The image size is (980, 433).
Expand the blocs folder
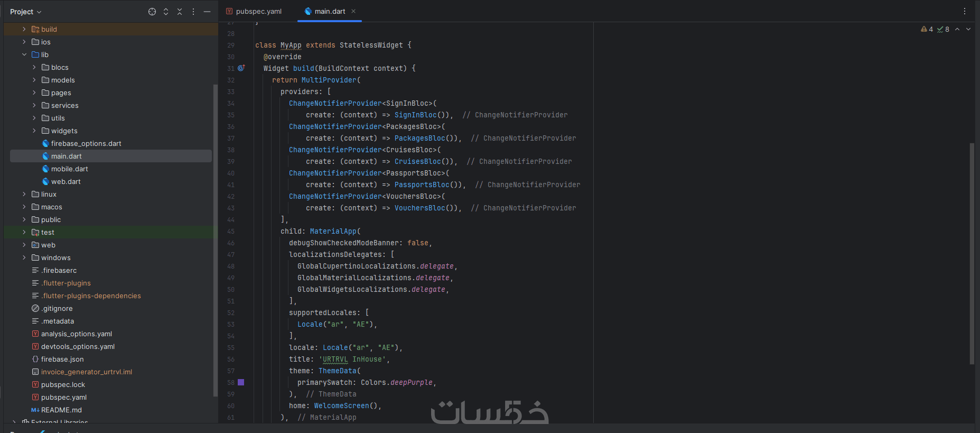(34, 67)
